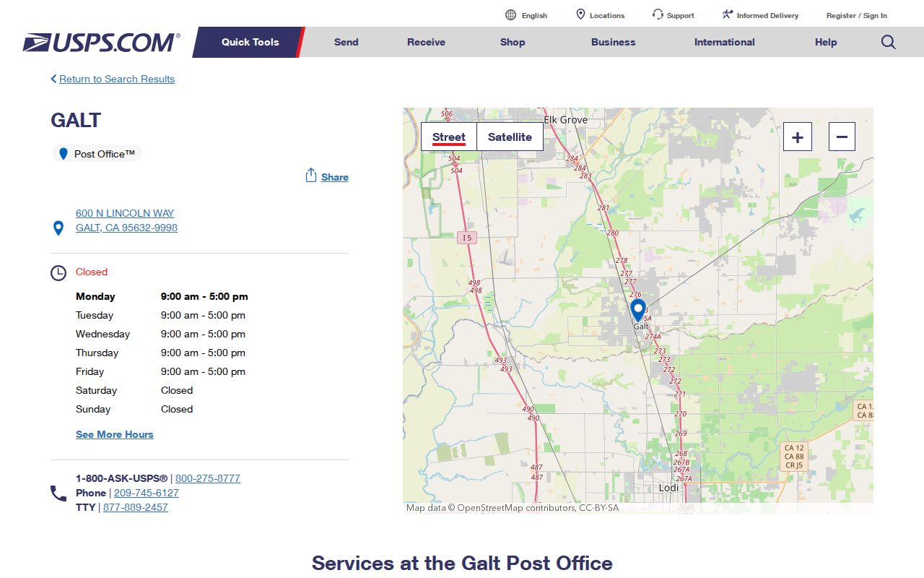This screenshot has height=578, width=924.
Task: Click the GALT heading
Action: [76, 120]
